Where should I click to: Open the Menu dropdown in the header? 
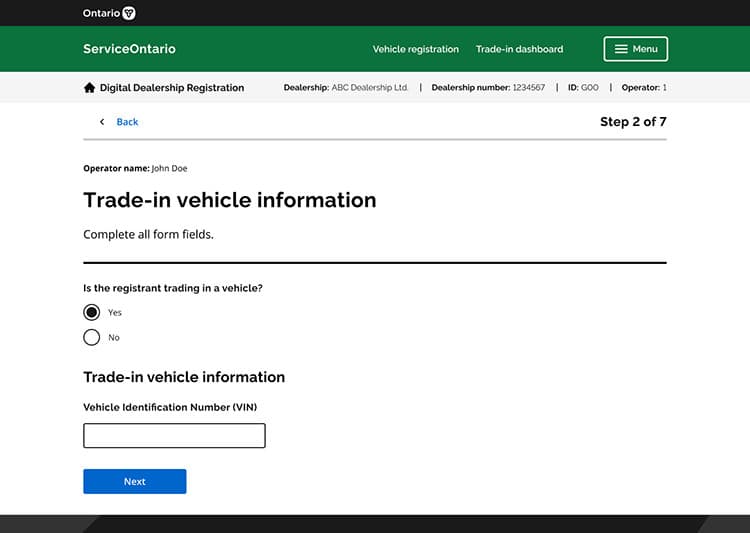pyautogui.click(x=635, y=49)
